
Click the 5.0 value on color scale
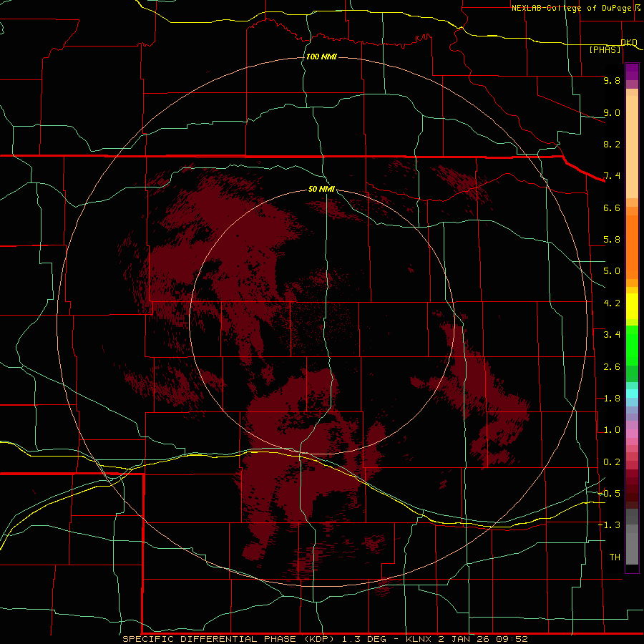612,271
